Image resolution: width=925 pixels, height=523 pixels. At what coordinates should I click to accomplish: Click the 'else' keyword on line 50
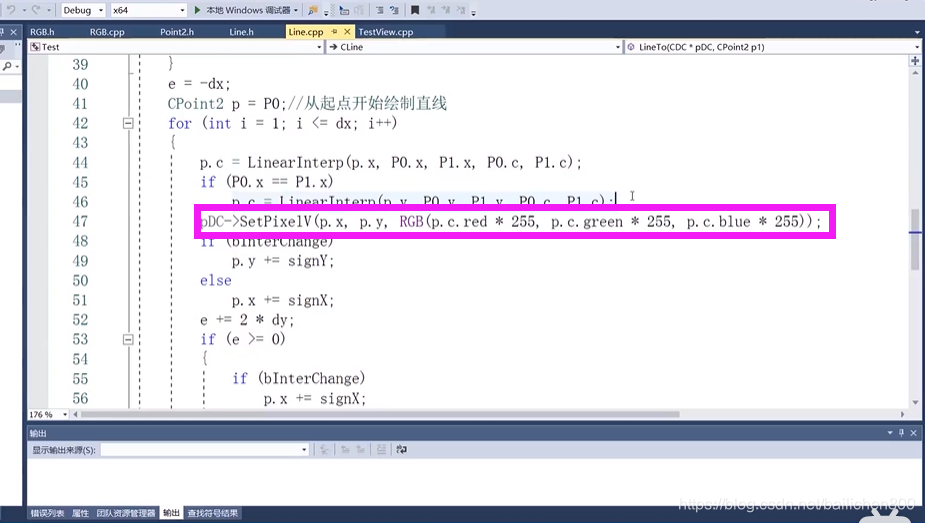pos(215,281)
